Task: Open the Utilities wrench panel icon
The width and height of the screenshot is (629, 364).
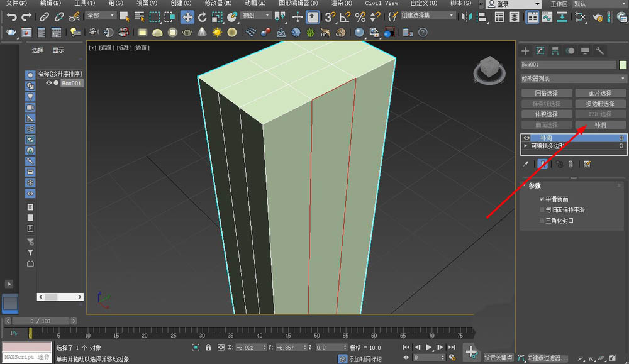Action: 599,51
